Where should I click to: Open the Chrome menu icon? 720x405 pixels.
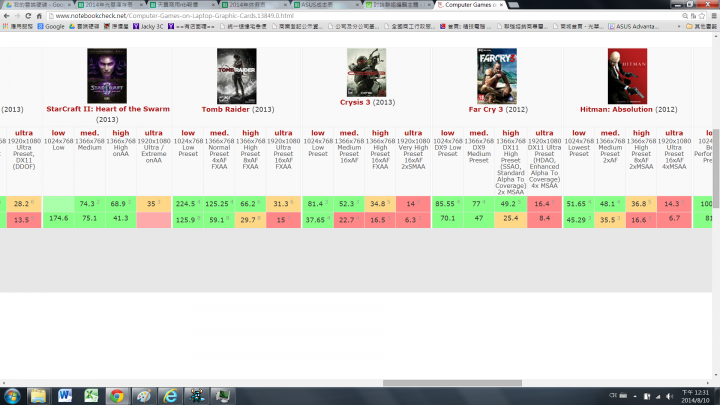(x=714, y=16)
